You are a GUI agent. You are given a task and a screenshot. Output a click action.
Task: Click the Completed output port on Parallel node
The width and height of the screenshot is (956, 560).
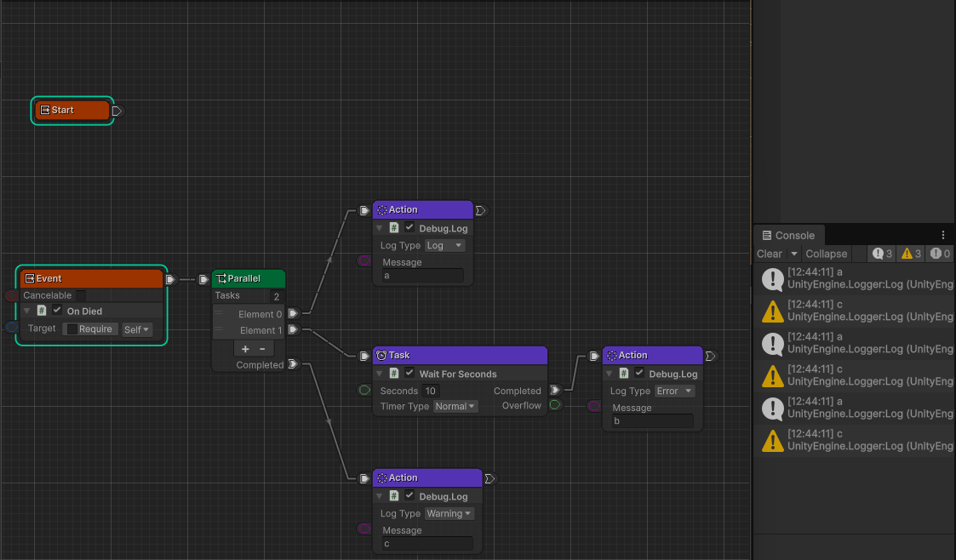[x=292, y=364]
